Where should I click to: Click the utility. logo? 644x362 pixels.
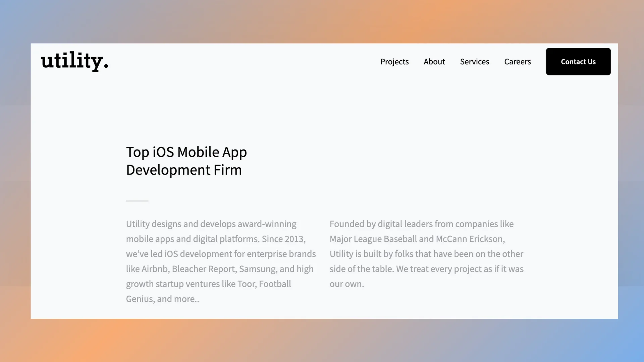[x=74, y=61]
